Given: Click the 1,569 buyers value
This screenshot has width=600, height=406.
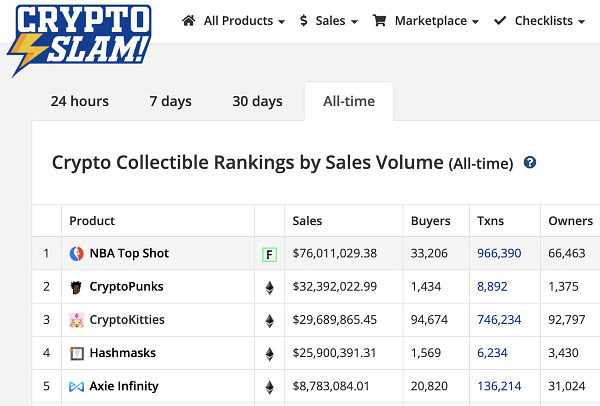Looking at the screenshot, I should coord(426,353).
